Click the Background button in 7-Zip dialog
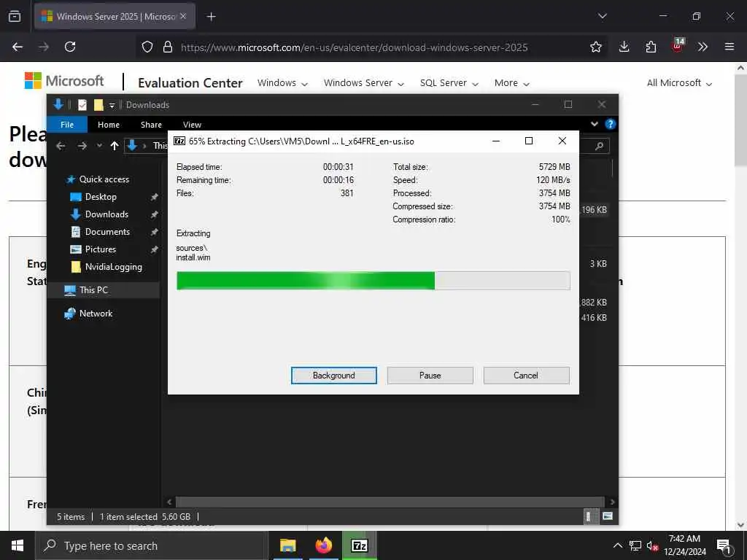This screenshot has height=560, width=747. coord(333,376)
